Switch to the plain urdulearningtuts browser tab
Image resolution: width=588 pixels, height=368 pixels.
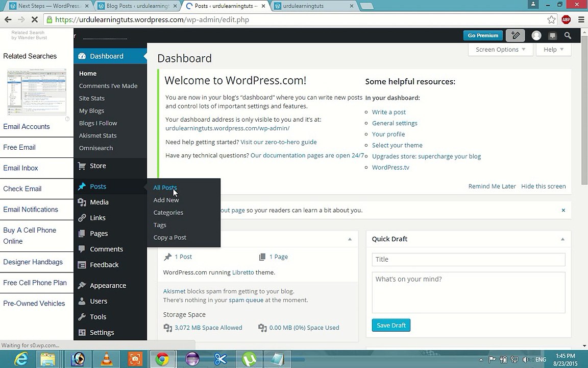point(314,6)
